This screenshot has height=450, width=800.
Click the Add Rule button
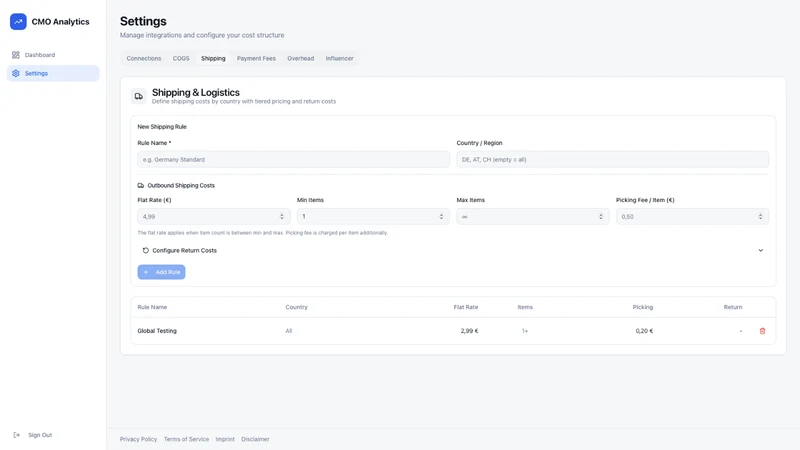click(x=161, y=272)
